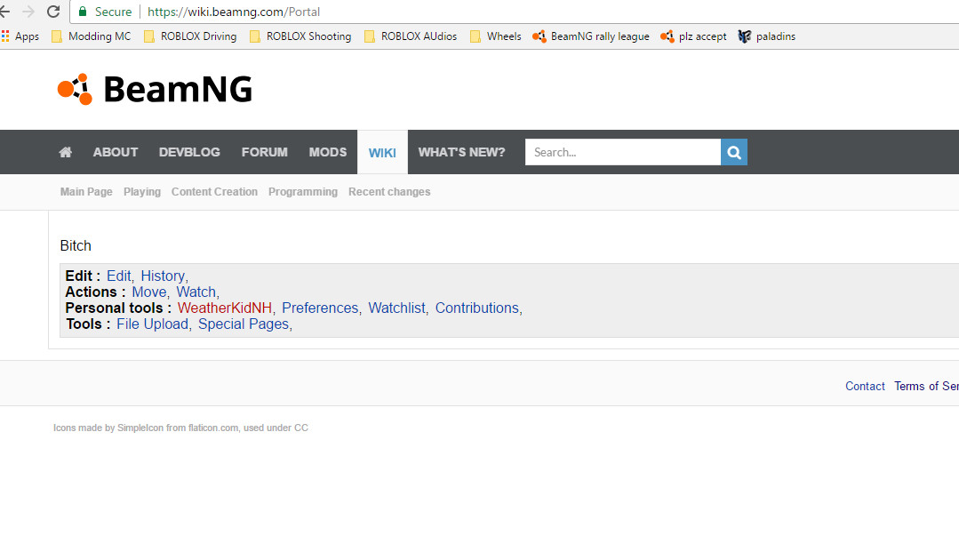The height and width of the screenshot is (560, 959).
Task: Click the blue search magnifier button
Action: pyautogui.click(x=734, y=152)
